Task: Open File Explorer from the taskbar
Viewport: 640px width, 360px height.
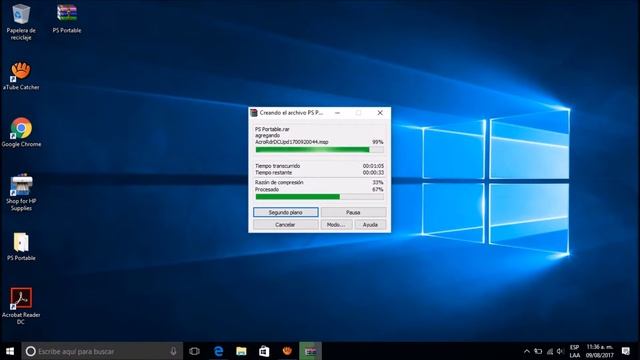Action: tap(241, 351)
